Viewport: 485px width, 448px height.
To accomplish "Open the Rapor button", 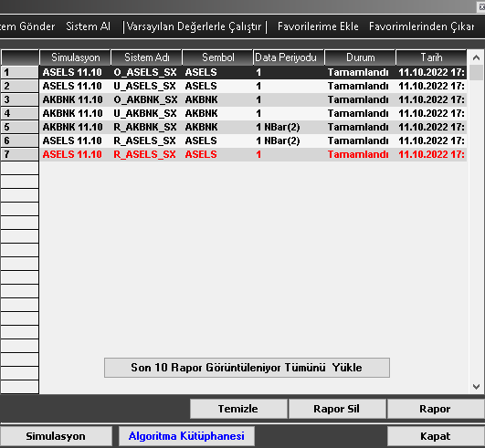I will click(x=436, y=409).
